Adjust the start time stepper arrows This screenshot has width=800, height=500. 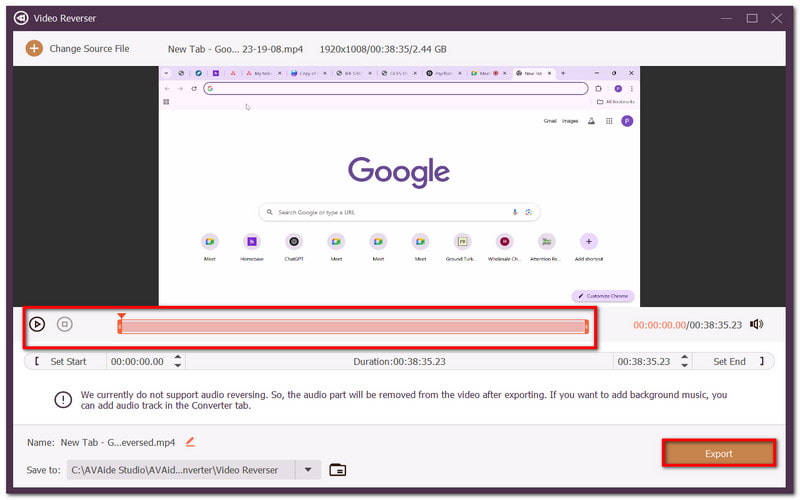(x=178, y=361)
